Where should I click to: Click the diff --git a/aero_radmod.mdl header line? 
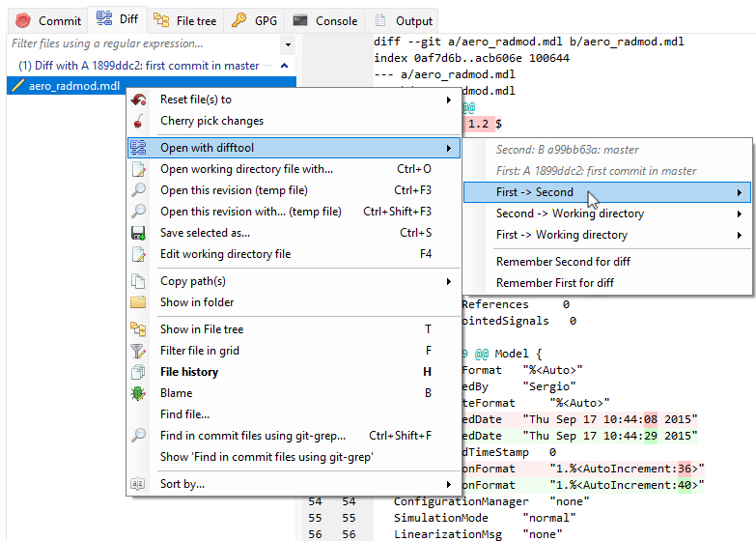click(x=528, y=42)
